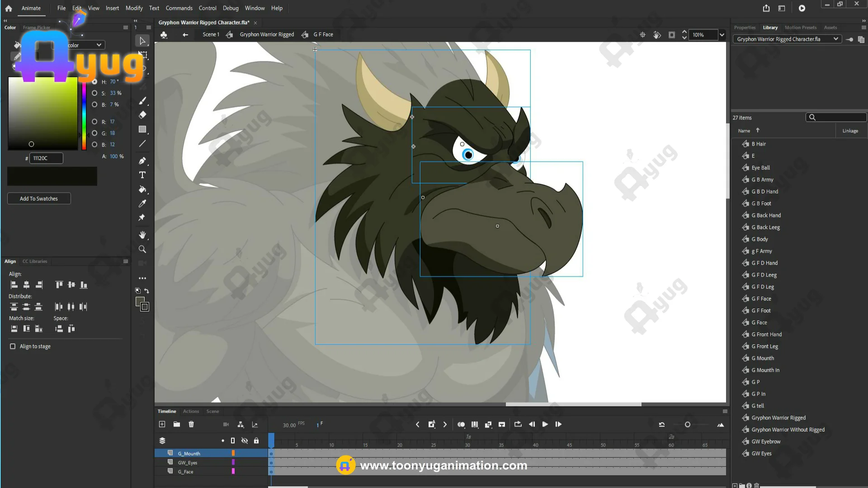Delete layer with timeline trash icon
The height and width of the screenshot is (488, 868).
pos(191,424)
